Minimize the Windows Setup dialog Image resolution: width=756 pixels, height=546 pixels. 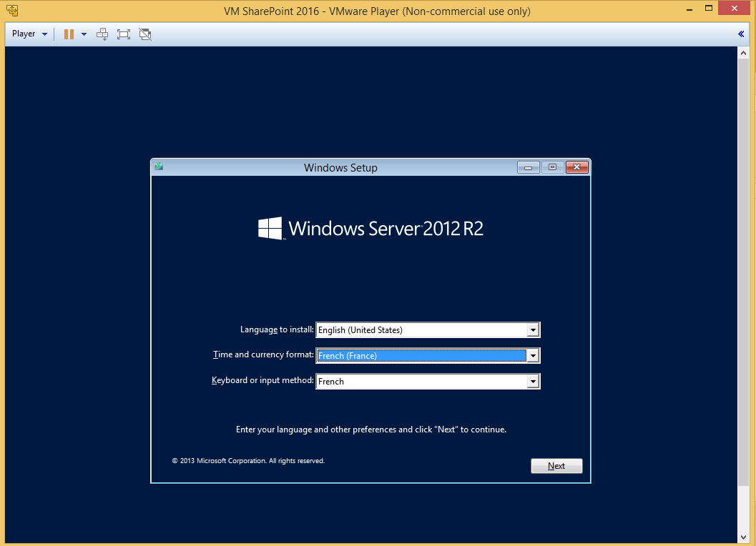tap(529, 167)
